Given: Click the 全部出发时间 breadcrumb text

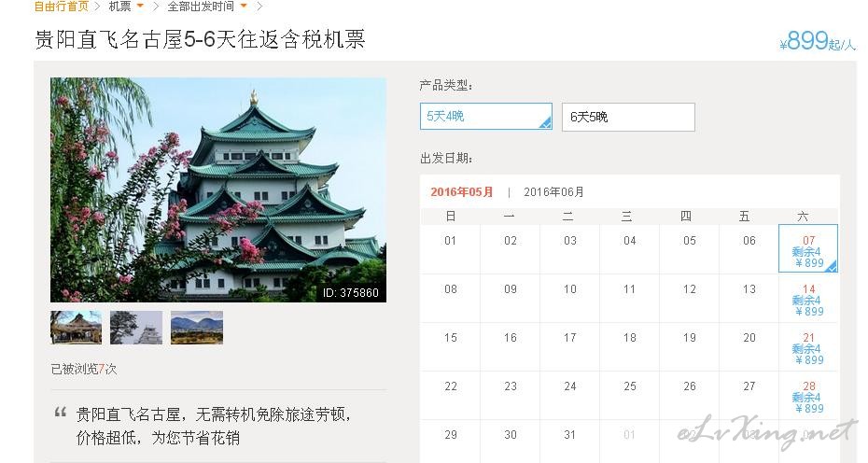Looking at the screenshot, I should pyautogui.click(x=201, y=7).
